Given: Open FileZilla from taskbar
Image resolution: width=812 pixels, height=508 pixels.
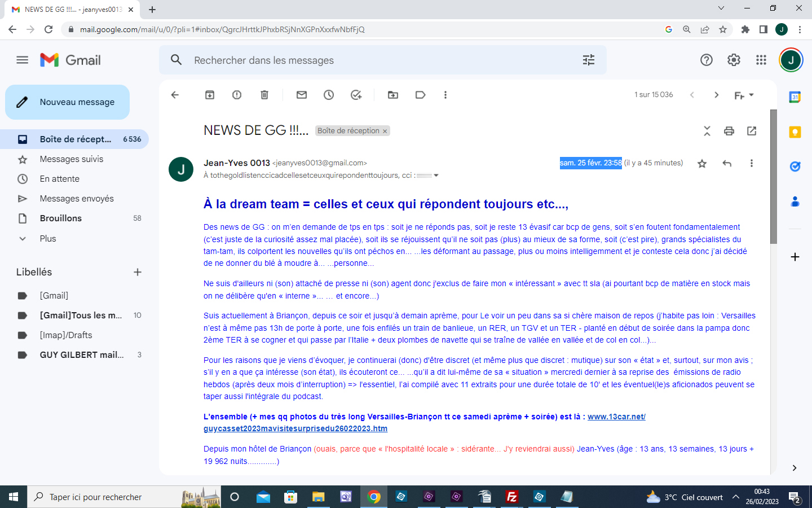Looking at the screenshot, I should click(x=512, y=497).
